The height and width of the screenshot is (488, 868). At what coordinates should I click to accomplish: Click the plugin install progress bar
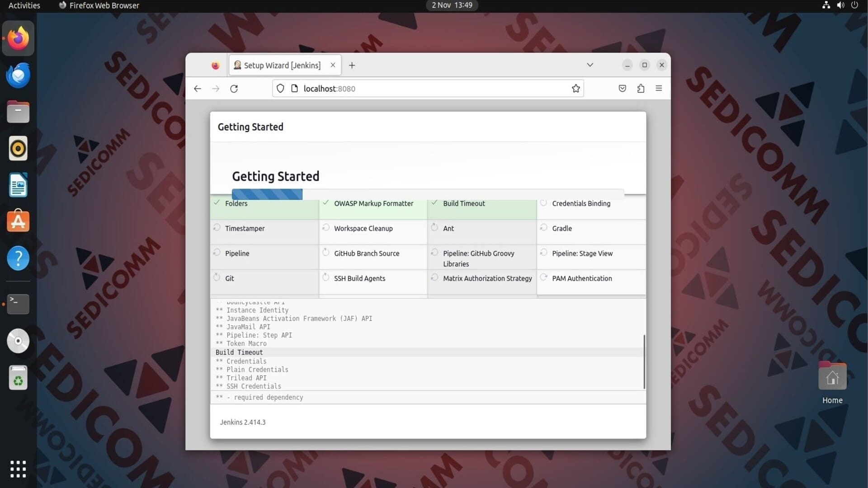[x=428, y=194]
